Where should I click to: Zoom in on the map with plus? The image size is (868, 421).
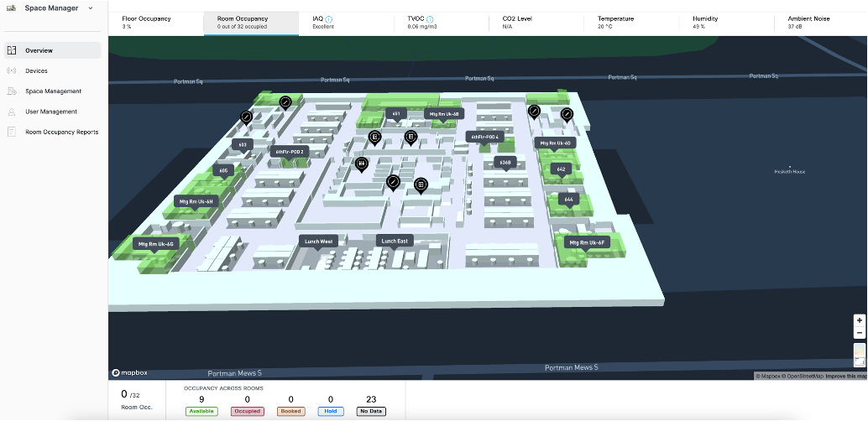(859, 320)
